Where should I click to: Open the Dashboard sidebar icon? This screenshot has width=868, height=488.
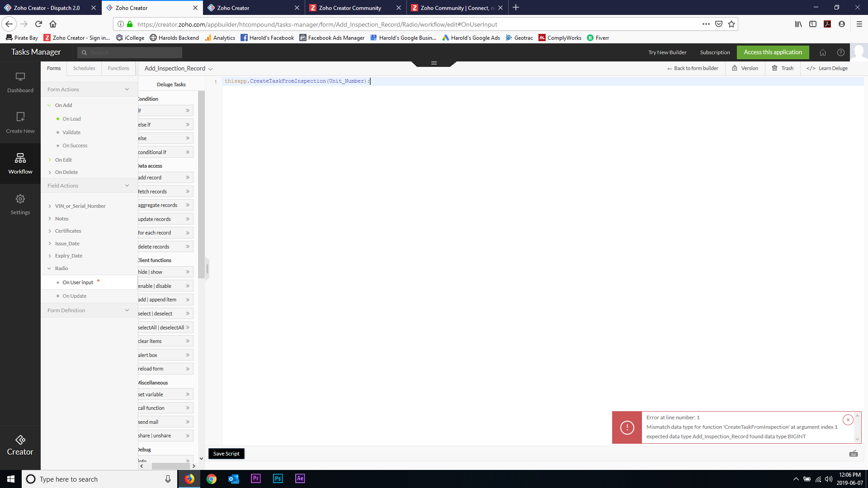20,82
